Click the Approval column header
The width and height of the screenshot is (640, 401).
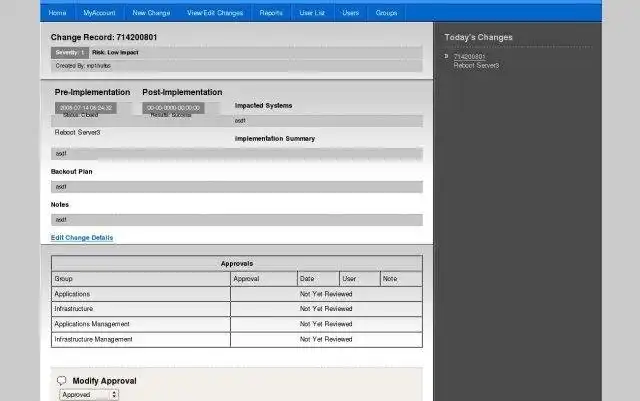(x=264, y=278)
